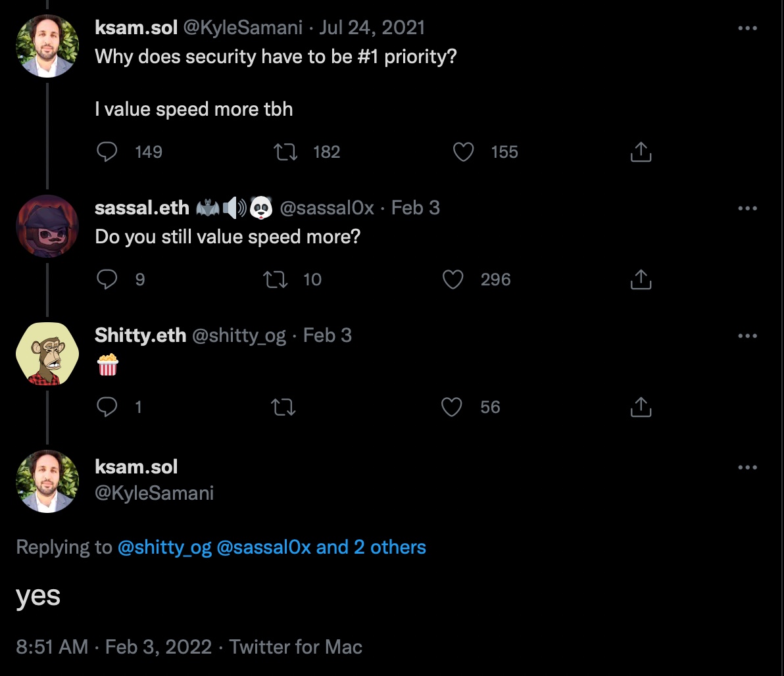Reply to Shitty.eth's popcorn tweet

click(107, 408)
